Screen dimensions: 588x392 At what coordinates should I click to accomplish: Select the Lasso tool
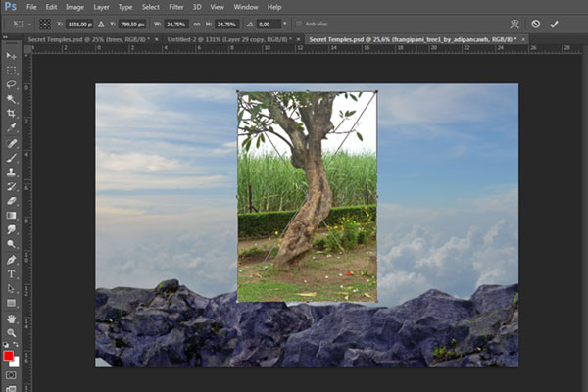11,85
